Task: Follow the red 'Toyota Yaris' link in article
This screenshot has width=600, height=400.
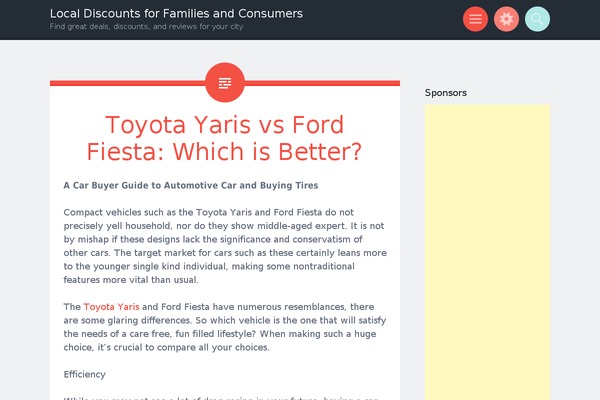Action: pos(111,307)
